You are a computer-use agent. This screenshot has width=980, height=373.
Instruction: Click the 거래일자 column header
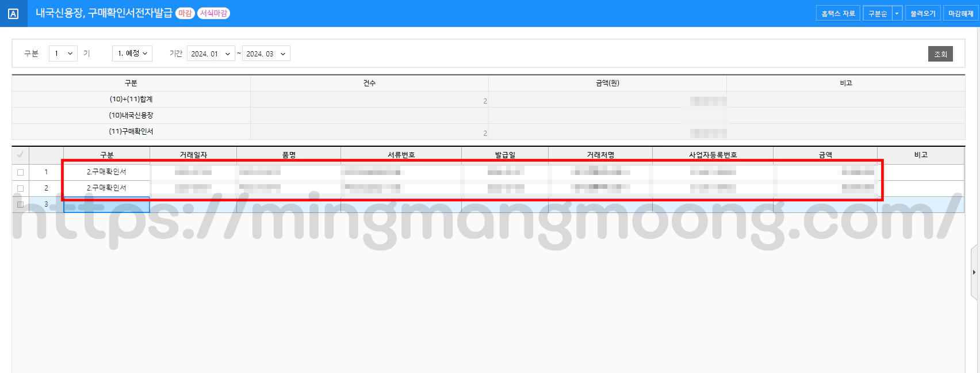pyautogui.click(x=193, y=155)
